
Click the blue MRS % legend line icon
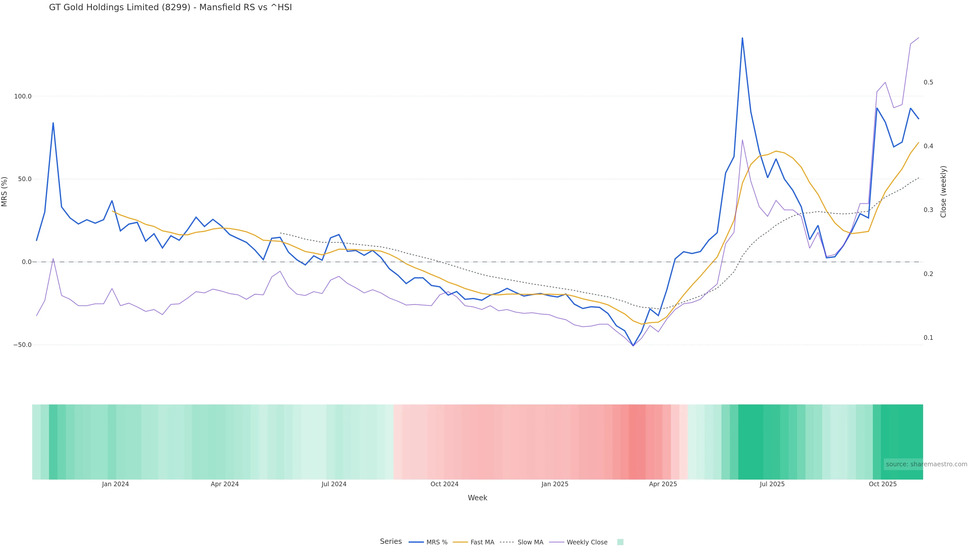tap(416, 542)
